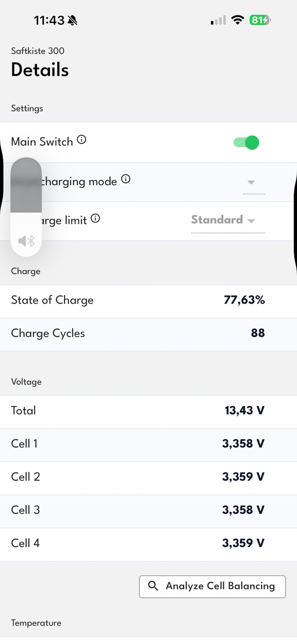Turn off the Main Switch toggle
Screen dimensions: 297x644
click(246, 142)
